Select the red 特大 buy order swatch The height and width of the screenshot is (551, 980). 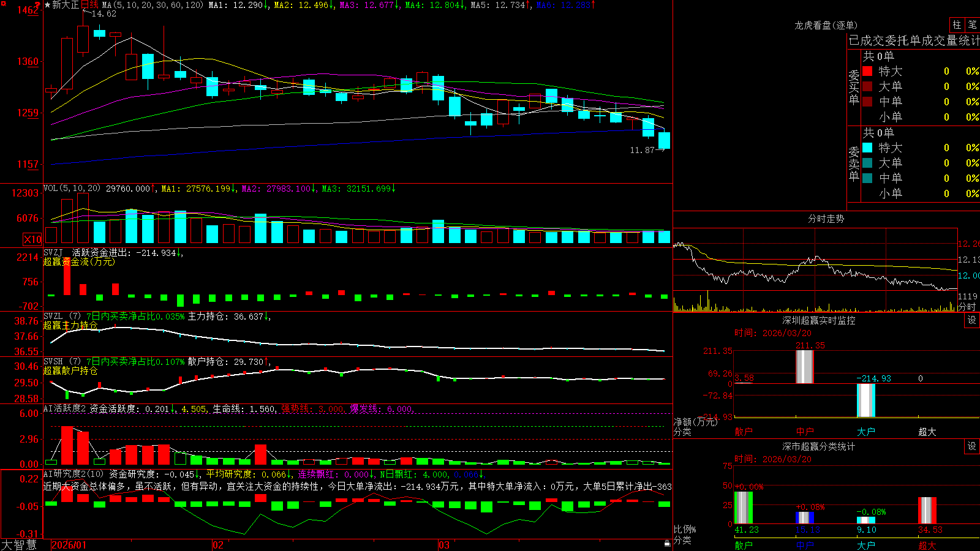(867, 71)
